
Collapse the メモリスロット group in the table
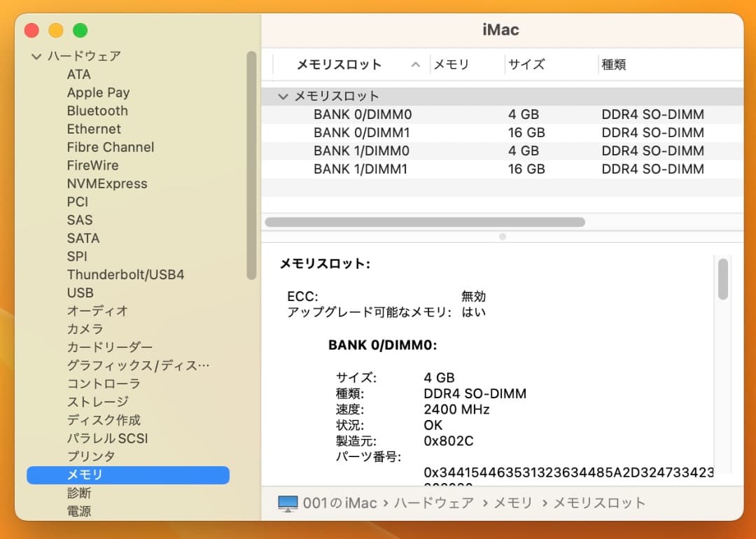pyautogui.click(x=283, y=96)
